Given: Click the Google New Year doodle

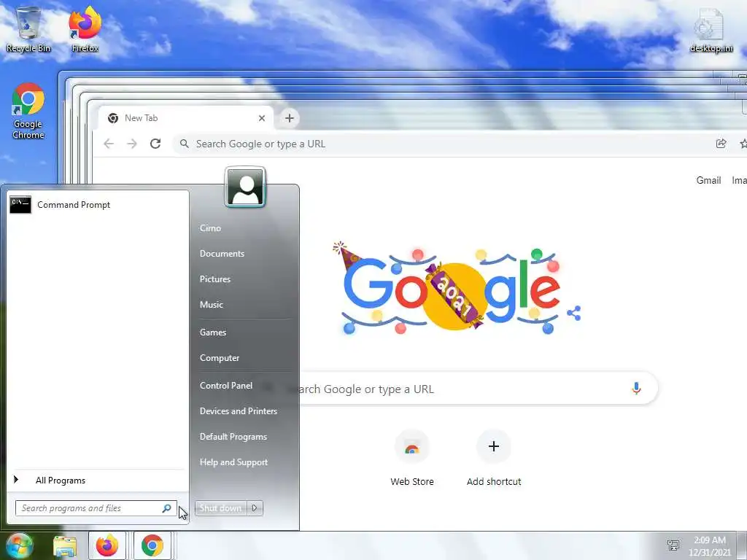Looking at the screenshot, I should 450,287.
